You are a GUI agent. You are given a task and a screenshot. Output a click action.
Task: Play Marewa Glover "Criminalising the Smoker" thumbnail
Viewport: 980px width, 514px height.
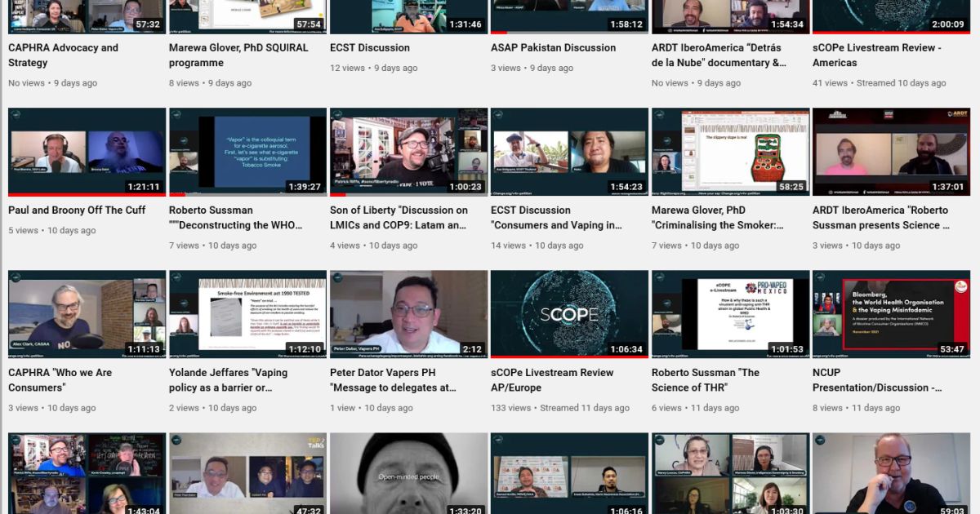(730, 153)
